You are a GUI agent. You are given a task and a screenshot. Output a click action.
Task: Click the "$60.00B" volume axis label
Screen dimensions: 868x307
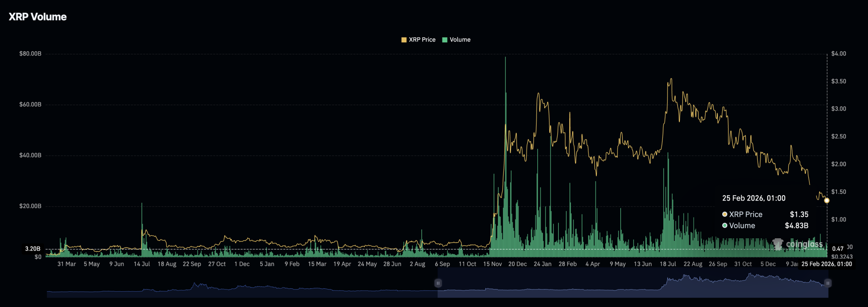(x=31, y=105)
